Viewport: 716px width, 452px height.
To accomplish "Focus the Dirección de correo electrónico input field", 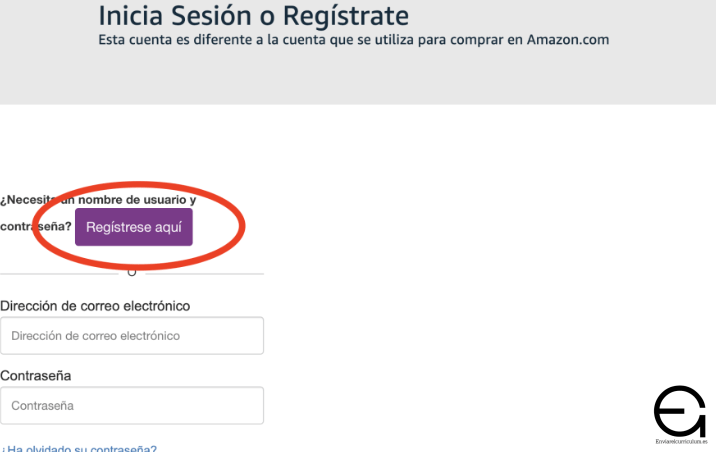I will [x=132, y=336].
